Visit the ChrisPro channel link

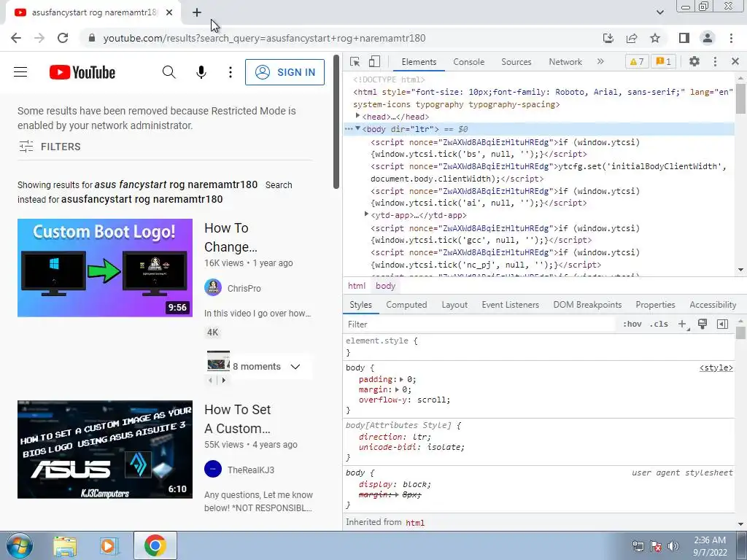[244, 289]
